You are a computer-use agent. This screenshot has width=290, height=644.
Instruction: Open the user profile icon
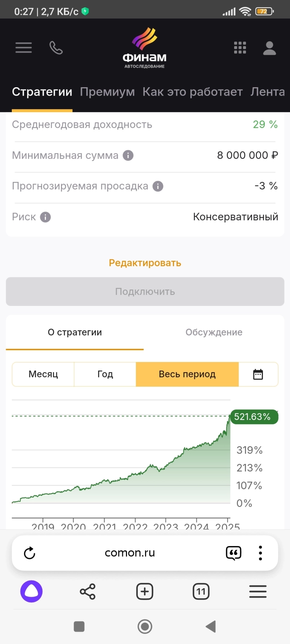pyautogui.click(x=269, y=48)
